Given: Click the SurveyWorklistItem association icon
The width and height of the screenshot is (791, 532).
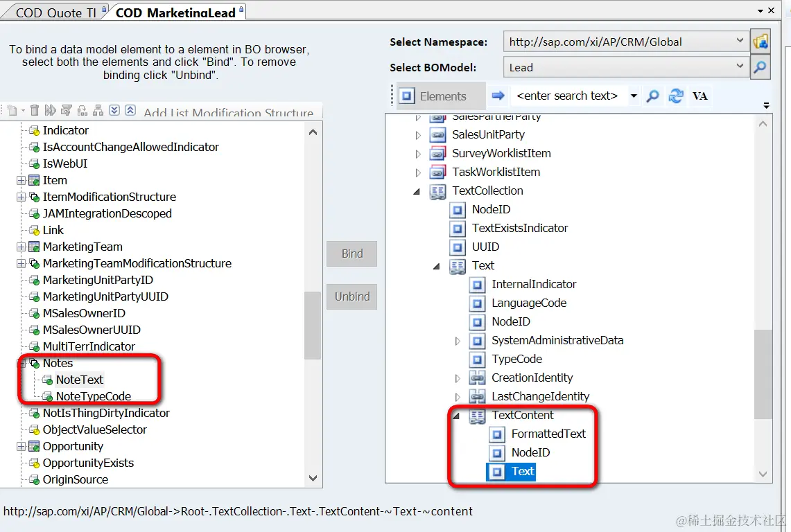Looking at the screenshot, I should pyautogui.click(x=437, y=153).
